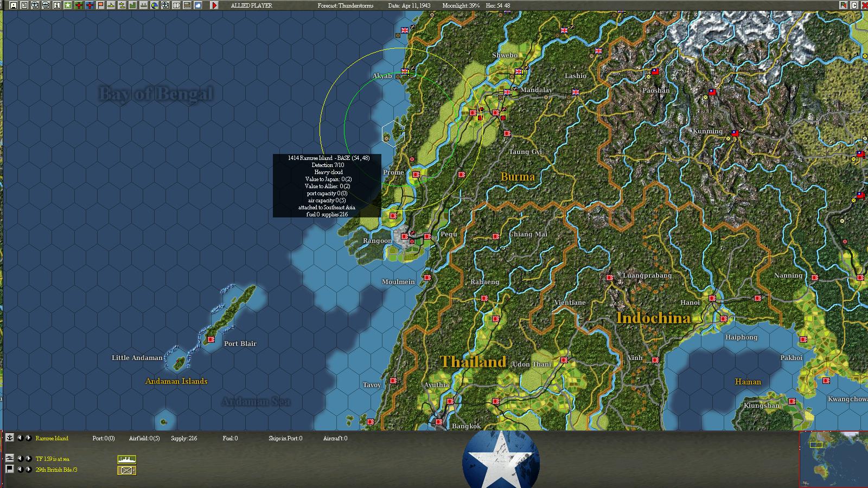Click the ship icon beside TF 159
Viewport: 868px width, 488px height.
pos(10,459)
